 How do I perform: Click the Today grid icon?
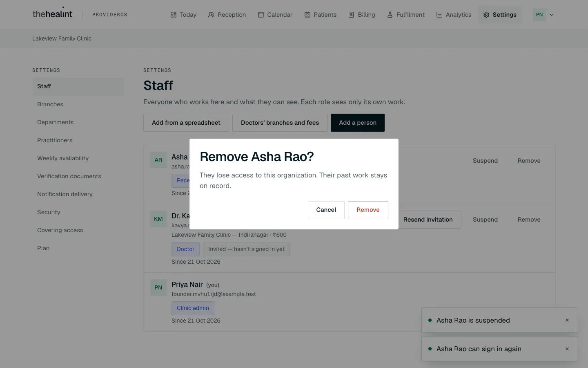pos(174,15)
